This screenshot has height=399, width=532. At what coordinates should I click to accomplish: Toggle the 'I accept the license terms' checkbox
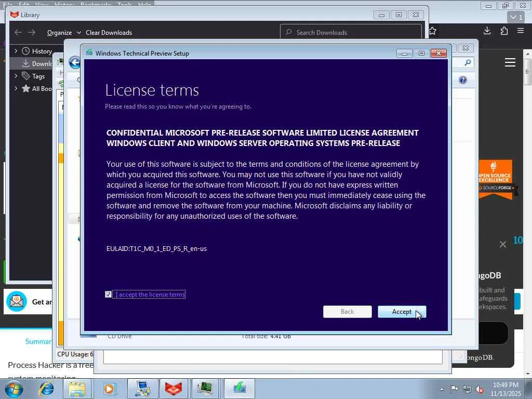pos(108,295)
